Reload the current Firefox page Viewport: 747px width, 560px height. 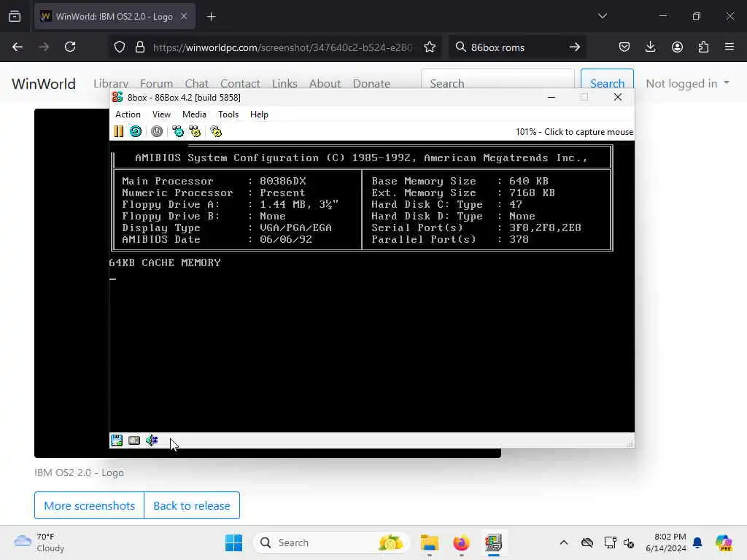(x=70, y=47)
